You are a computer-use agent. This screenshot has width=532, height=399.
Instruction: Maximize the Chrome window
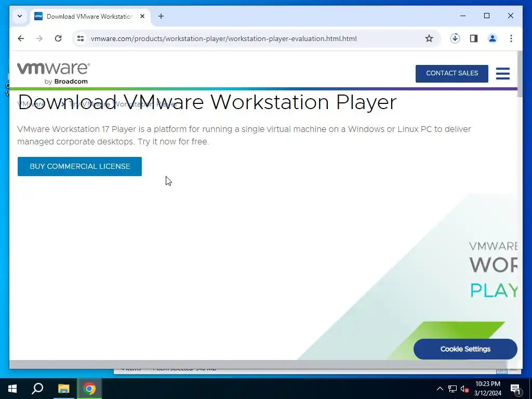[486, 16]
